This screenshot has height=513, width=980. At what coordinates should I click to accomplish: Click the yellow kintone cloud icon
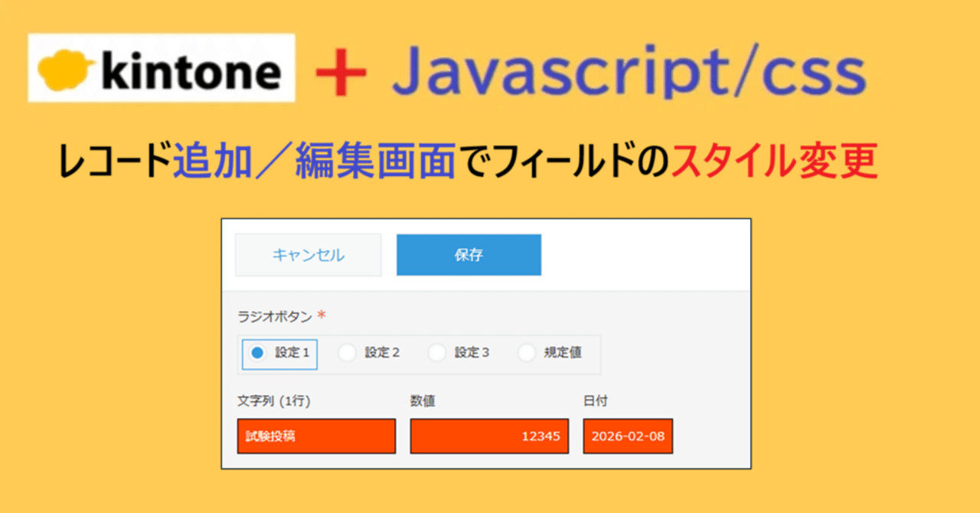(x=64, y=70)
